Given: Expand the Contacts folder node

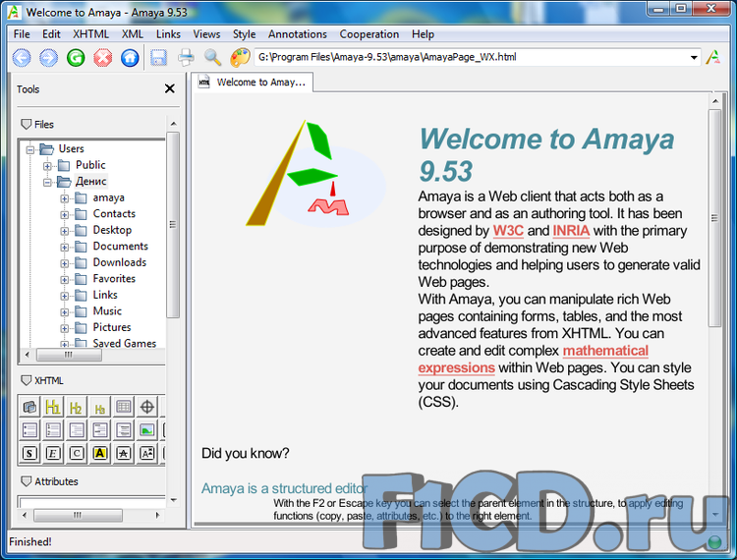Looking at the screenshot, I should tap(65, 215).
